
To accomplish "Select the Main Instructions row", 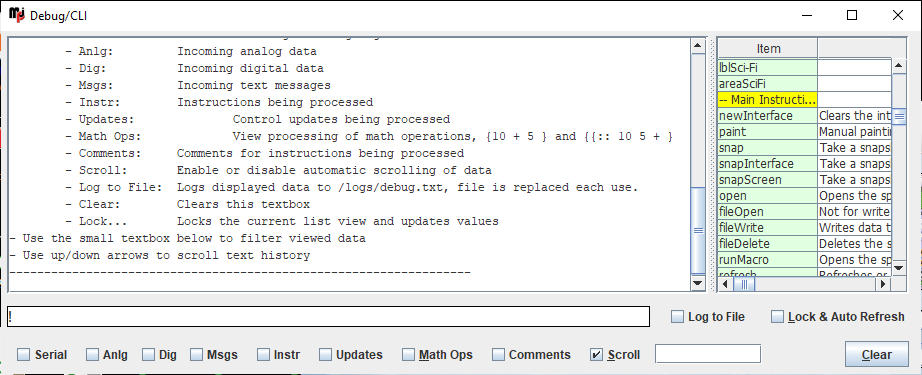I will click(767, 100).
